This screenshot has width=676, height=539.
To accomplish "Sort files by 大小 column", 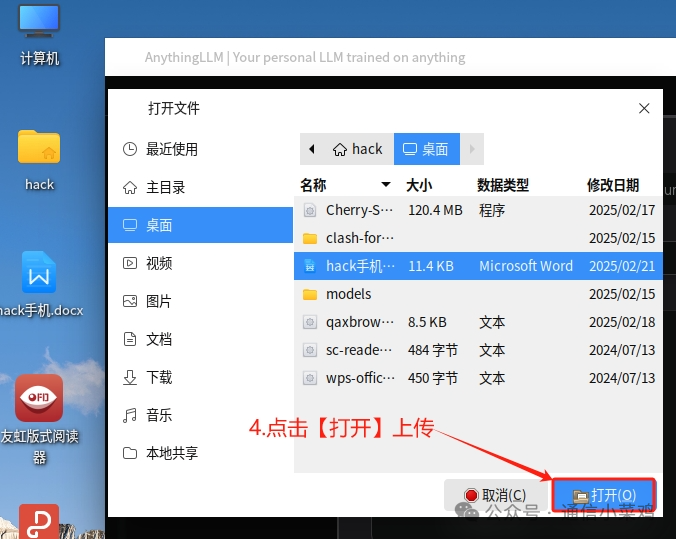I will click(419, 185).
